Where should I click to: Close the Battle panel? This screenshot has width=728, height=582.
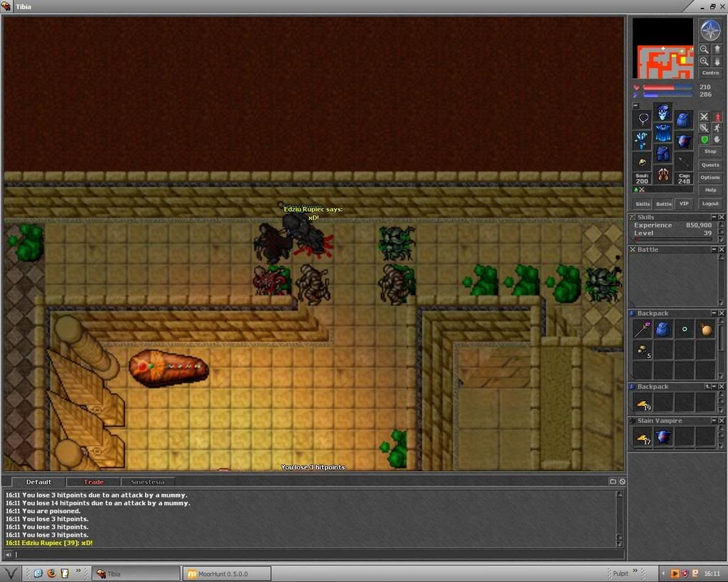click(722, 249)
